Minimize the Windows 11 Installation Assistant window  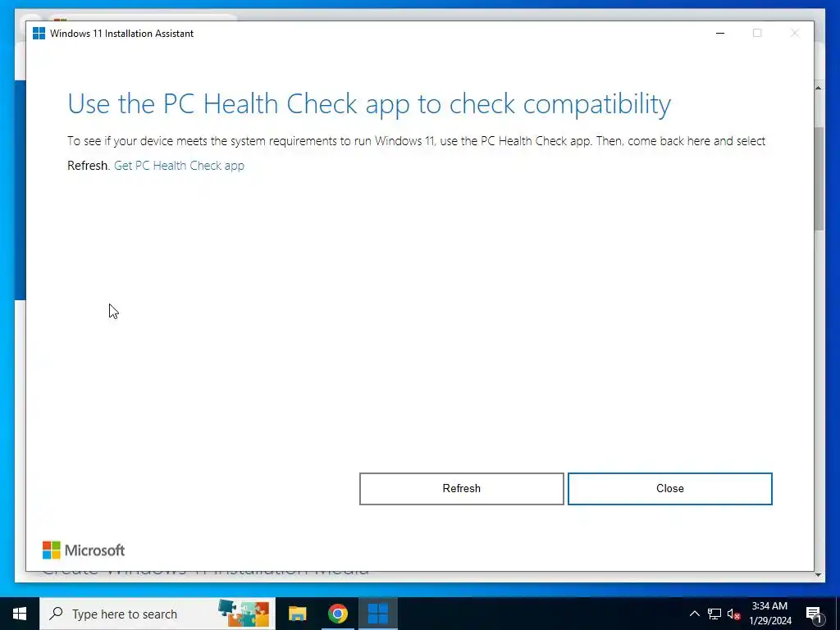pos(720,33)
